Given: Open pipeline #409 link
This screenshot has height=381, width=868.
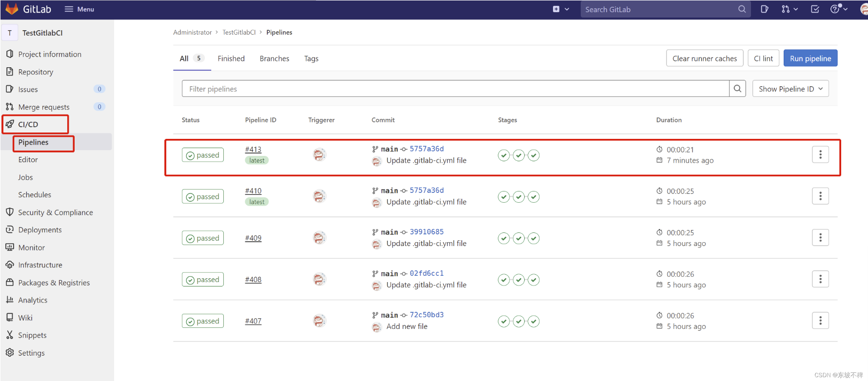Looking at the screenshot, I should tap(253, 238).
